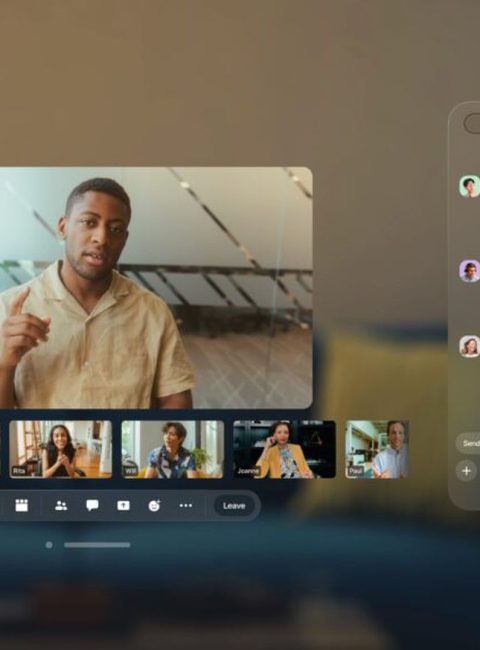The image size is (480, 650).
Task: Click the Send message field in chat panel
Action: click(x=468, y=443)
